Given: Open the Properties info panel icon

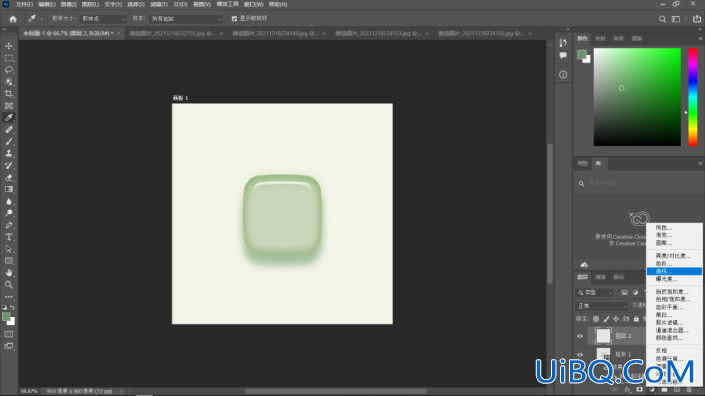Looking at the screenshot, I should click(563, 75).
